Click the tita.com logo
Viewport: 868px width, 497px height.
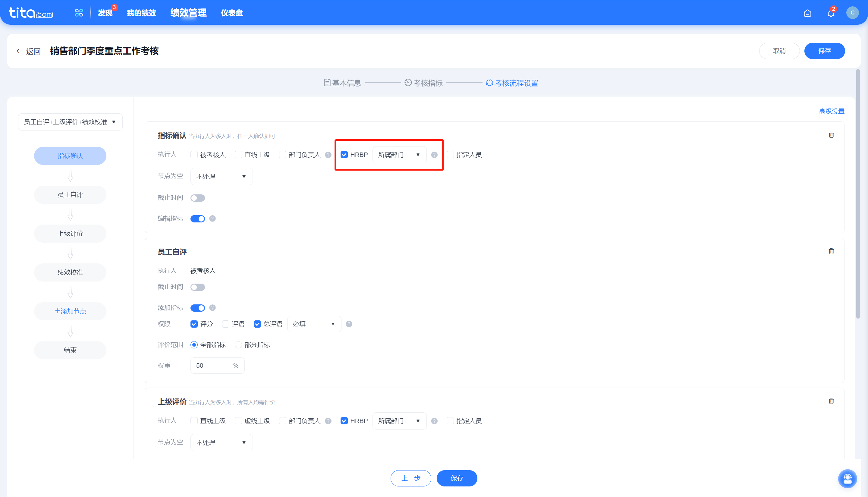pyautogui.click(x=31, y=13)
